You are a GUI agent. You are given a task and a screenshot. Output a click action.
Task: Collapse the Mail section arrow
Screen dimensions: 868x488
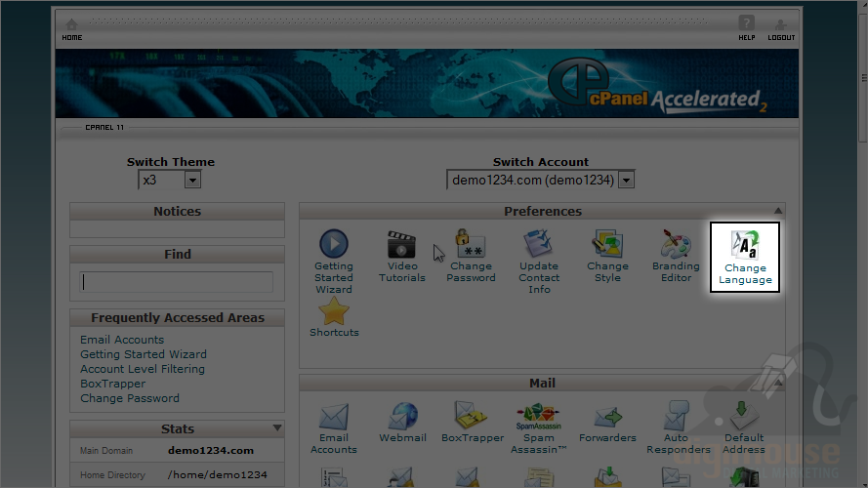pos(778,383)
